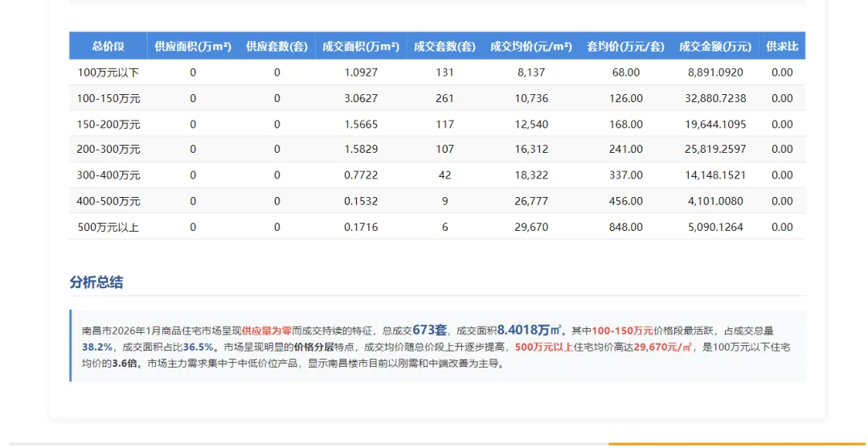This screenshot has height=448, width=868.
Task: Click the bold 8.4018万㎡ figure
Action: tap(530, 330)
